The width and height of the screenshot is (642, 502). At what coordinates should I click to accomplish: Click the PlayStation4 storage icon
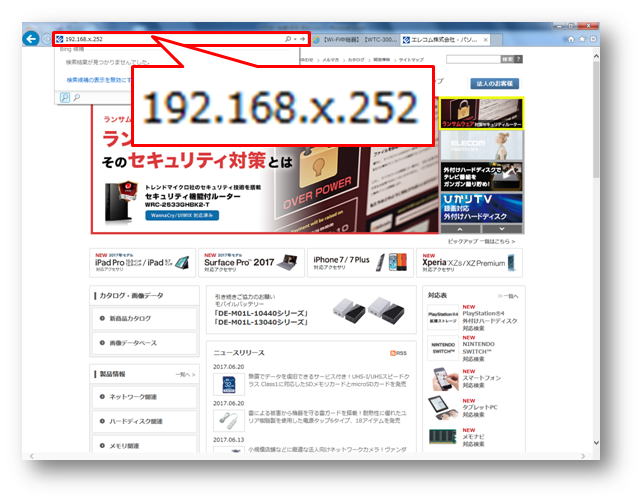(443, 318)
